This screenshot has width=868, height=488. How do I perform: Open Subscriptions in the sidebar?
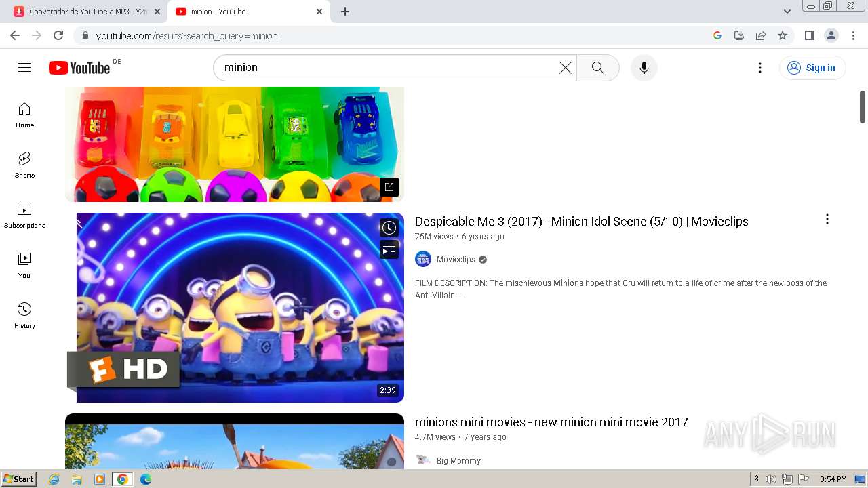24,216
